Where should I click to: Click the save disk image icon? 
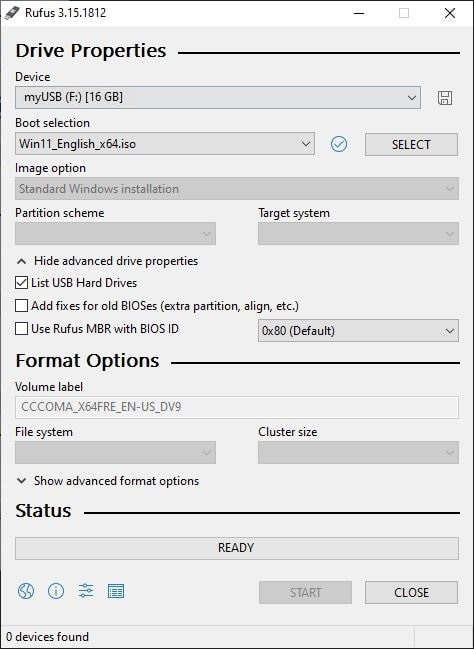point(445,98)
